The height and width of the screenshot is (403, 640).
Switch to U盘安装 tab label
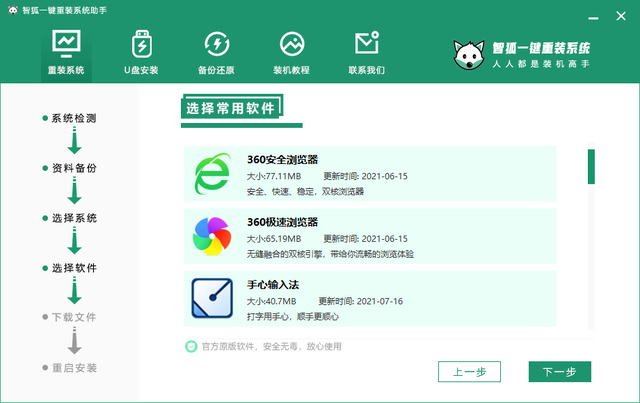point(141,70)
